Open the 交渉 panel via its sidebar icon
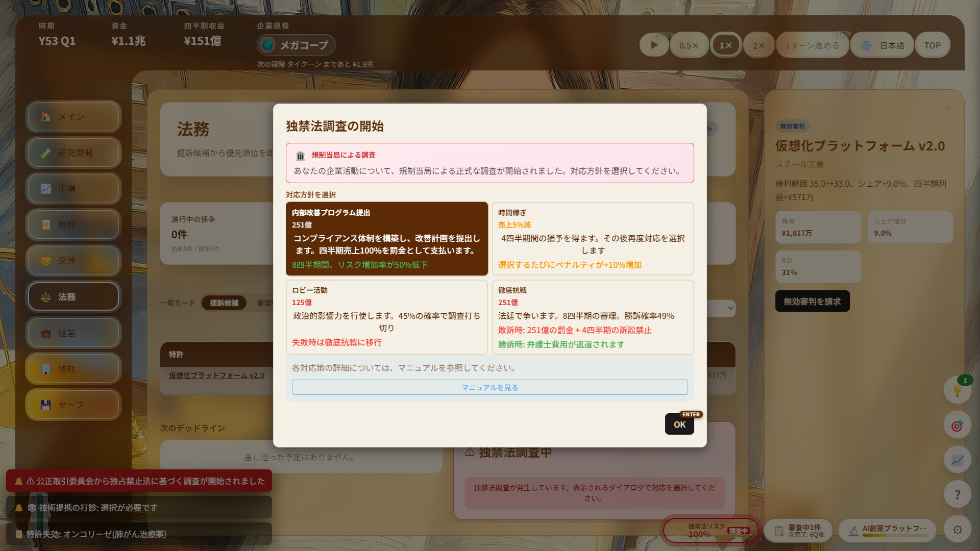 tap(73, 261)
